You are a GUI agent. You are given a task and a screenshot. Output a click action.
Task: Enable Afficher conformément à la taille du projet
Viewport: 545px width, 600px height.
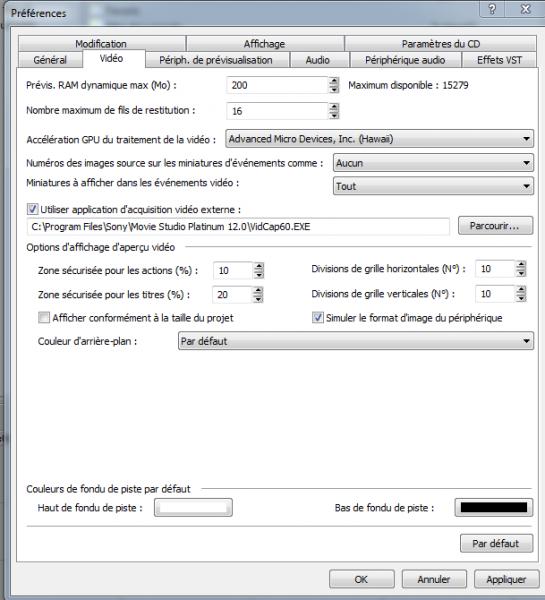pyautogui.click(x=44, y=318)
